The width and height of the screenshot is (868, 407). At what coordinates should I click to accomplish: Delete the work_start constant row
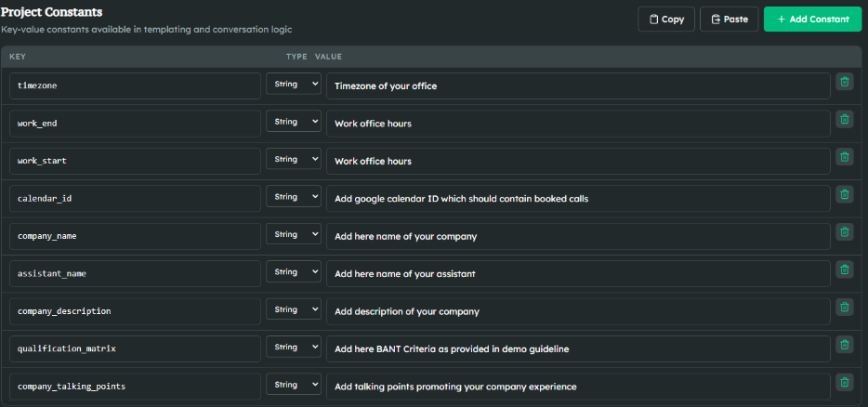coord(844,156)
